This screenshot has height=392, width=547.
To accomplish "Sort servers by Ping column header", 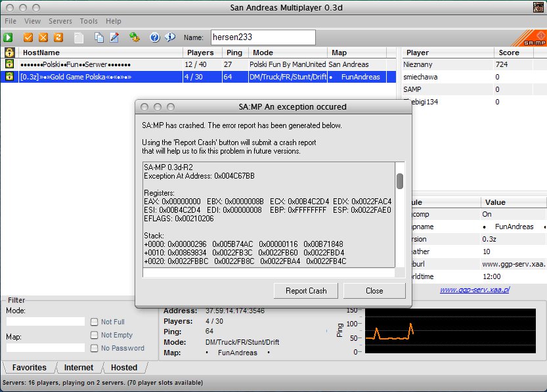I will pyautogui.click(x=235, y=53).
